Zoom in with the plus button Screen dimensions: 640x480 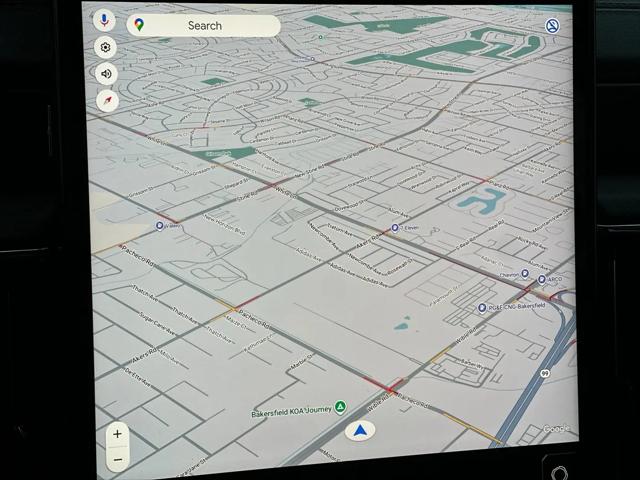[117, 434]
